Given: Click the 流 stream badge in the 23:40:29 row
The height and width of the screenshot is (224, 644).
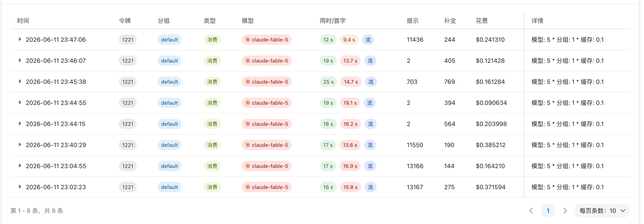Looking at the screenshot, I should pos(370,145).
